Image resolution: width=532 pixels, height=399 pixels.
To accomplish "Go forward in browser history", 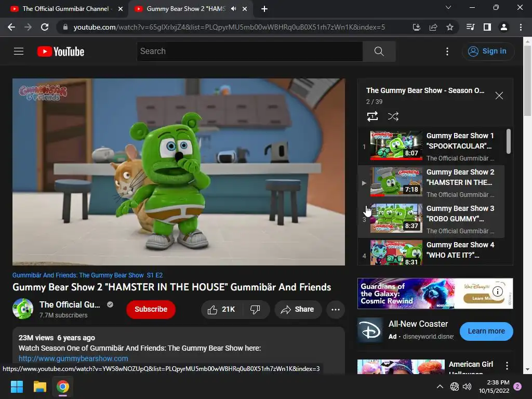I will point(28,27).
